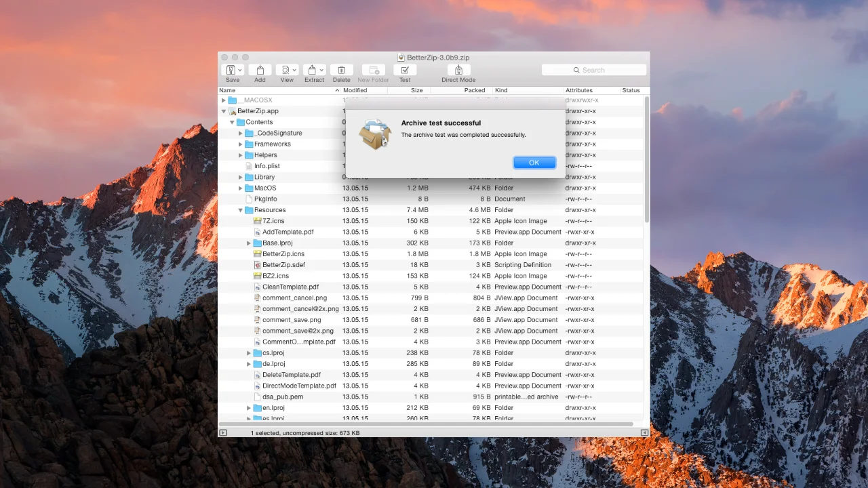Select the comment_cancel@2x.png file icon

pos(257,309)
